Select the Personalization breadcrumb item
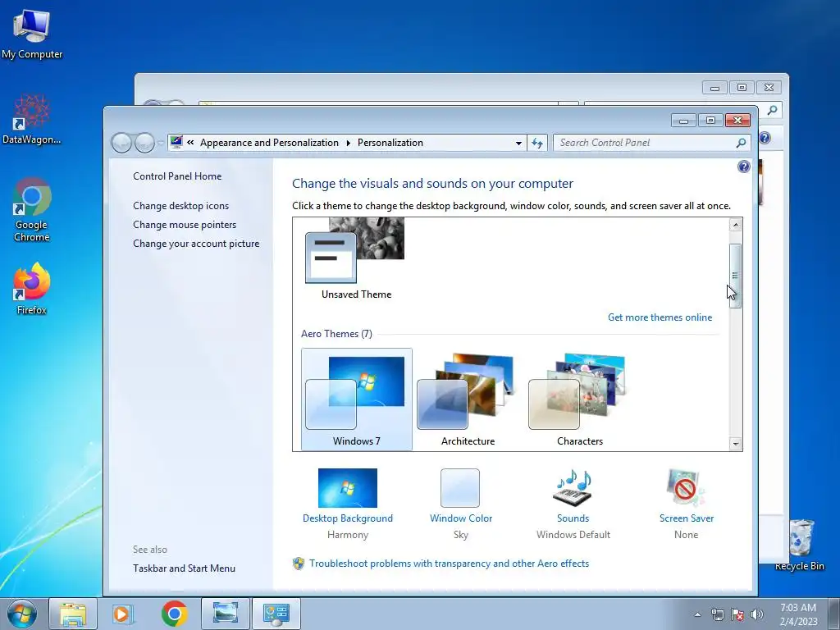The image size is (840, 630). (x=390, y=143)
